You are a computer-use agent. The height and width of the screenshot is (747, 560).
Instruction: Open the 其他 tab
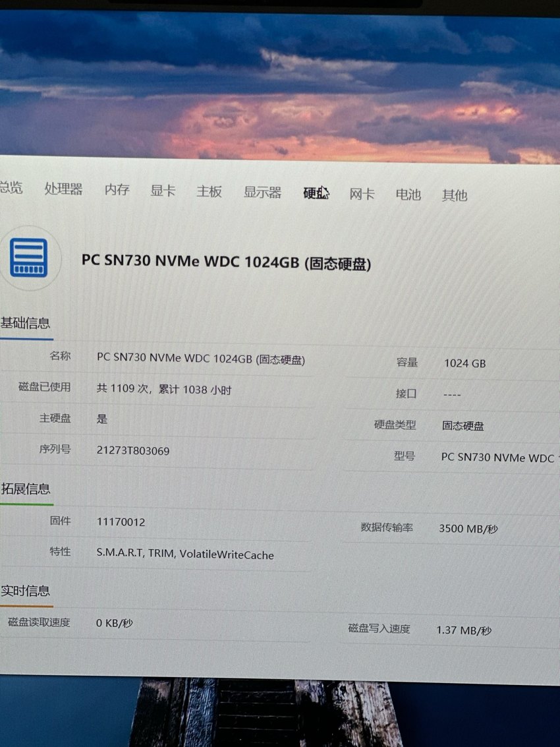click(x=455, y=195)
